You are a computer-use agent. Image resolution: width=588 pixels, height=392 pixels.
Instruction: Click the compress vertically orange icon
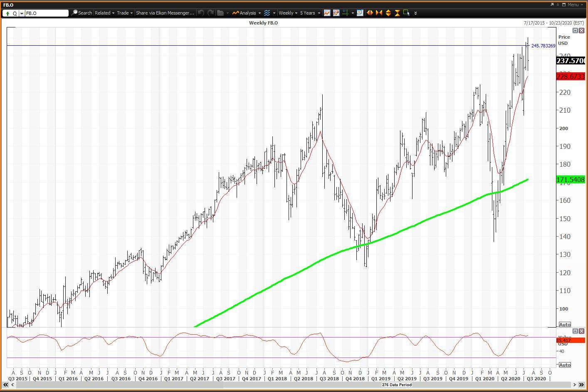point(397,13)
